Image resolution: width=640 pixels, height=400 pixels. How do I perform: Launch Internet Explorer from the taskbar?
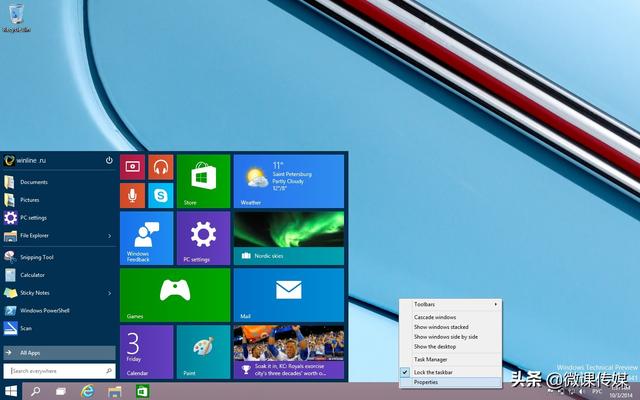pyautogui.click(x=87, y=392)
